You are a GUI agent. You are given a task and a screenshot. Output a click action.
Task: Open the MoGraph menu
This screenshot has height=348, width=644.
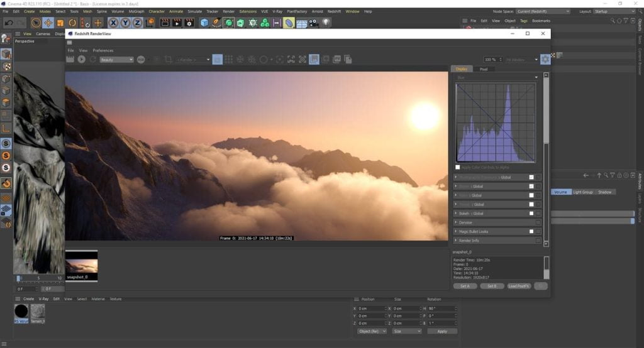point(136,11)
